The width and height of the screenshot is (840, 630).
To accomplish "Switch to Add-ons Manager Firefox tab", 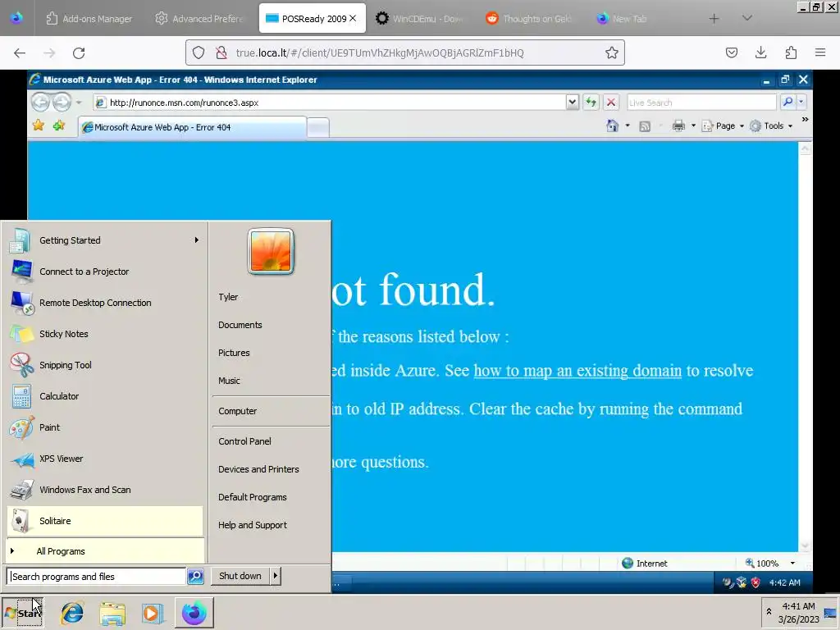I will point(89,19).
